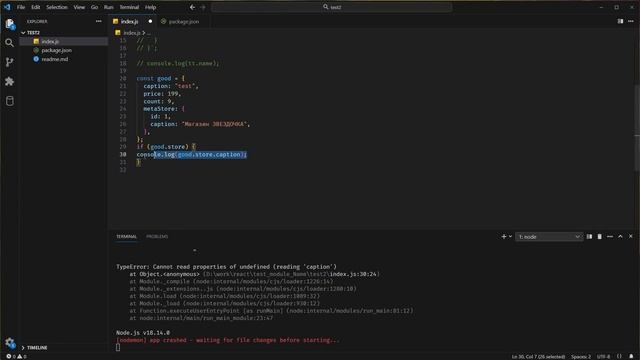Click the nodemon app crashed message
The height and width of the screenshot is (360, 640).
tap(228, 340)
